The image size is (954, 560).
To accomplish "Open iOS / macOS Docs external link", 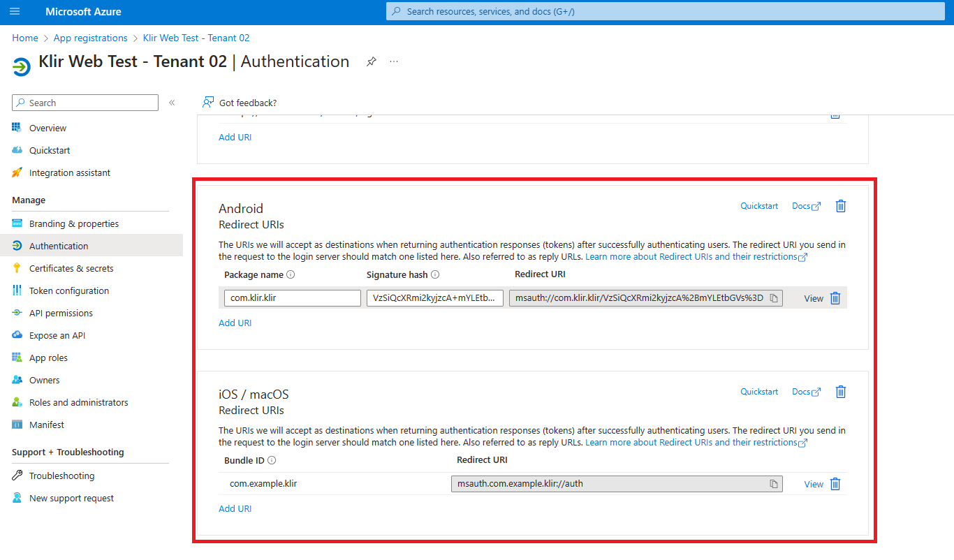I will 806,392.
